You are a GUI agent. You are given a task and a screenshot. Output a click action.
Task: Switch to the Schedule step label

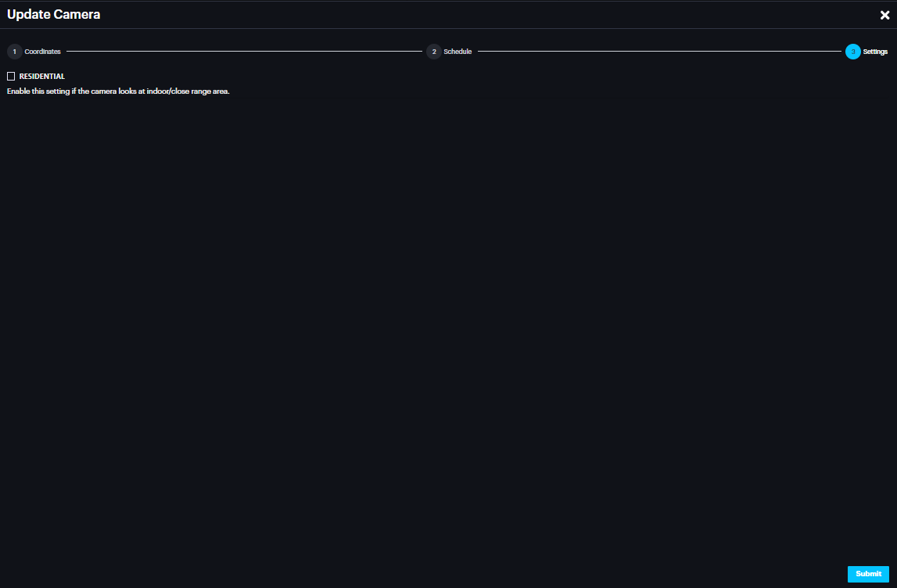point(457,52)
